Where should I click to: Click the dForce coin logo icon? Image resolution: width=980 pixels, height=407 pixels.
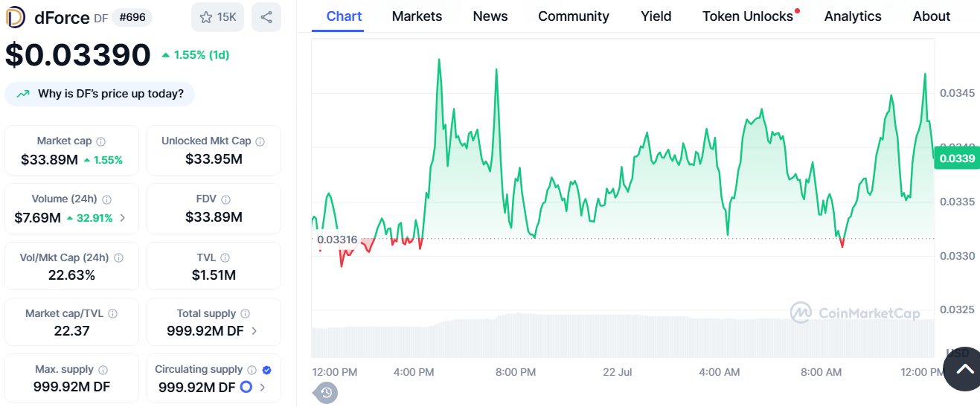tap(16, 17)
